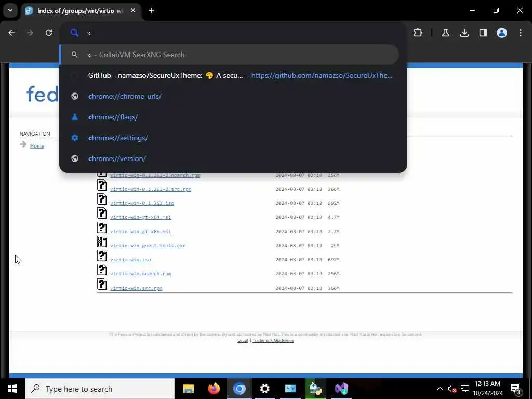Image resolution: width=532 pixels, height=399 pixels.
Task: Open the Extensions puzzle icon
Action: click(x=418, y=33)
